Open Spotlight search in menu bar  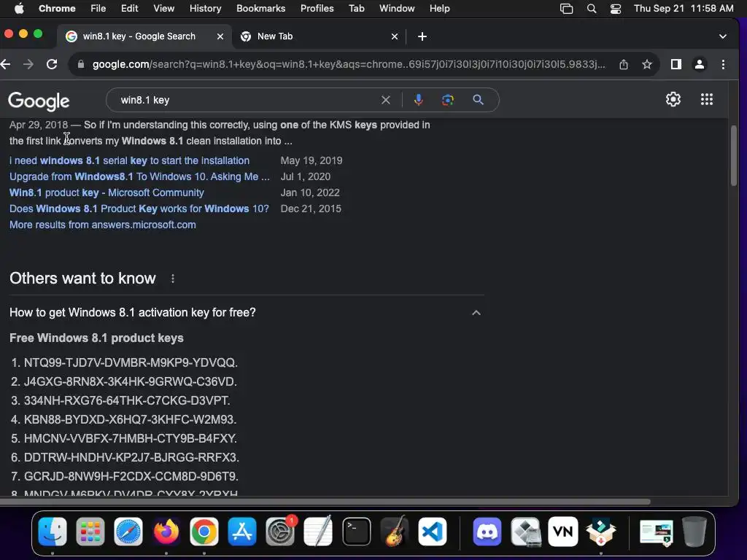click(591, 9)
